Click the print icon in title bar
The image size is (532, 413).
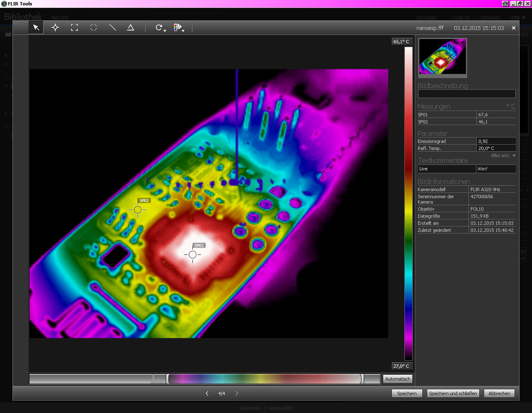tap(505, 4)
